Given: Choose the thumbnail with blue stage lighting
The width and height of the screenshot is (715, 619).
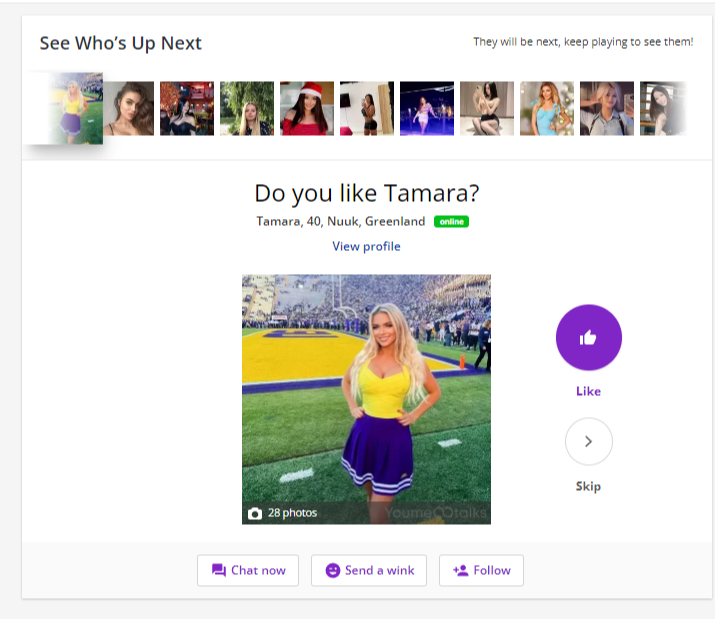Looking at the screenshot, I should (427, 108).
